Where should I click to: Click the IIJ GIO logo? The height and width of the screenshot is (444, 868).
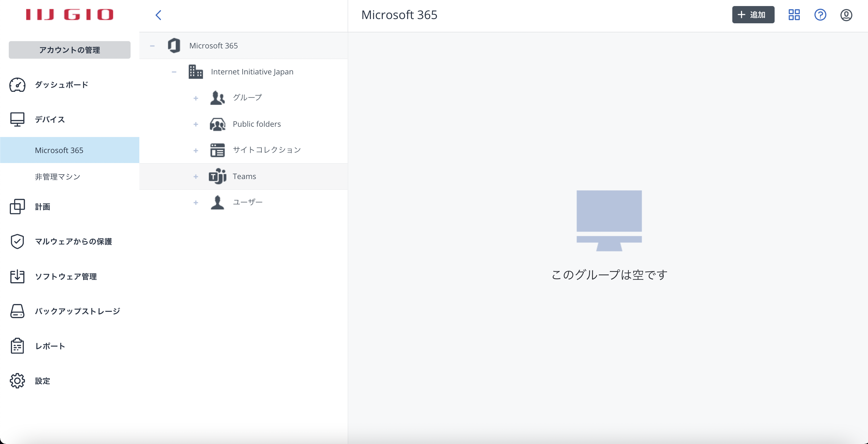pyautogui.click(x=70, y=15)
